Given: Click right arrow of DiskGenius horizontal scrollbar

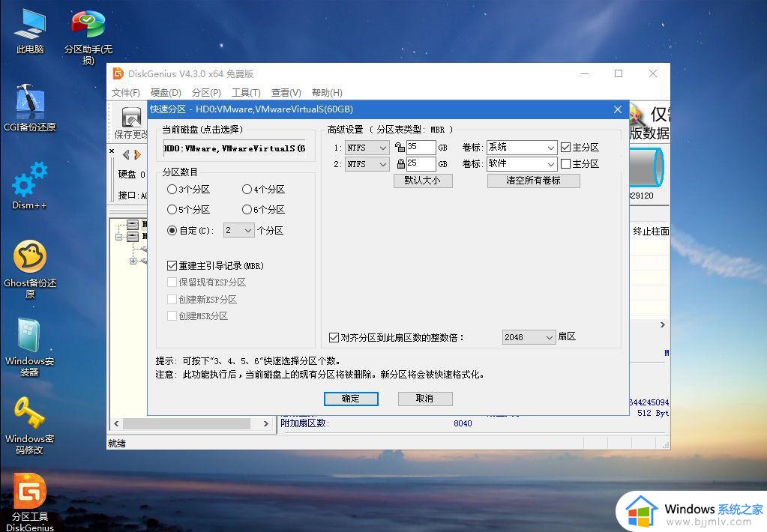Looking at the screenshot, I should click(266, 423).
